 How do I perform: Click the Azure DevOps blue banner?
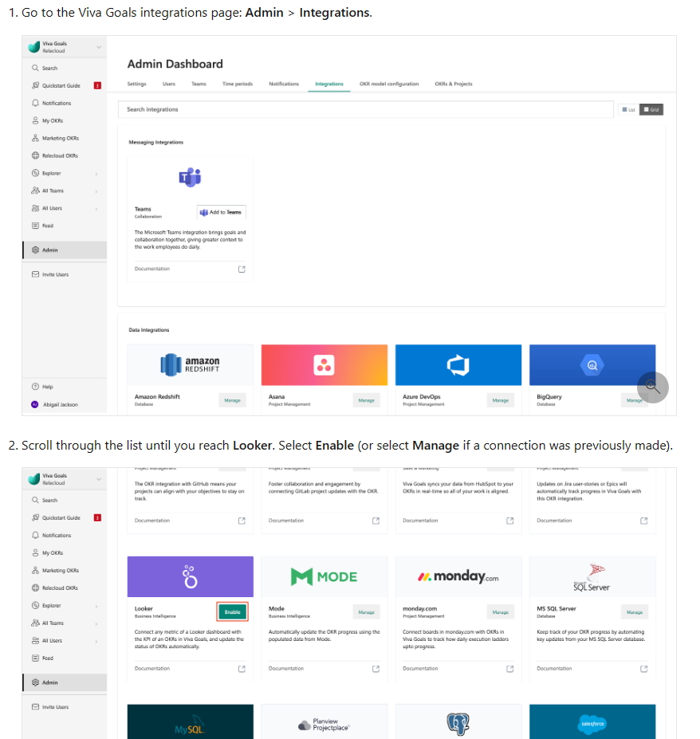pos(458,365)
